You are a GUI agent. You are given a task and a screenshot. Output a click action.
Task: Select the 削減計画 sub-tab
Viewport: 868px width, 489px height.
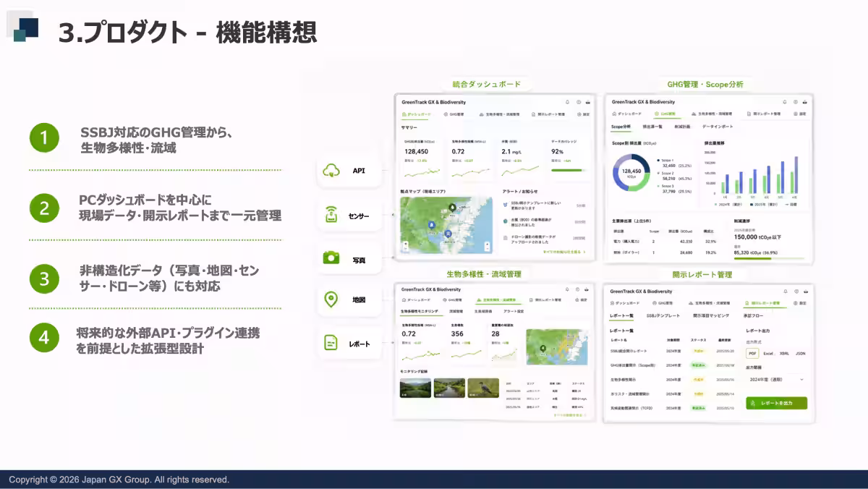click(x=683, y=127)
